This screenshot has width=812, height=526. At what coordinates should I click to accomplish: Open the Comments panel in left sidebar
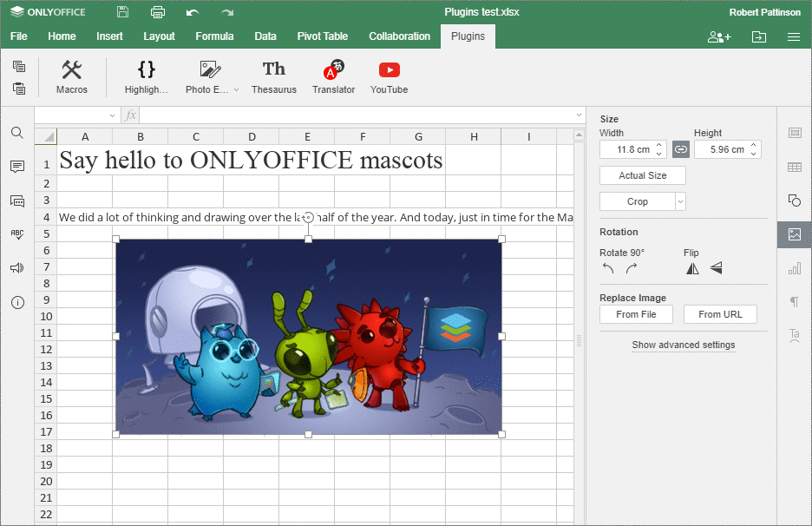click(17, 167)
